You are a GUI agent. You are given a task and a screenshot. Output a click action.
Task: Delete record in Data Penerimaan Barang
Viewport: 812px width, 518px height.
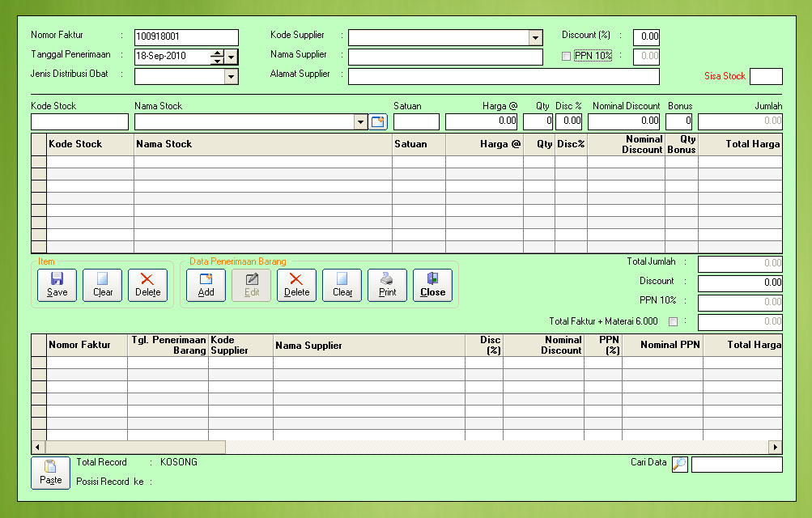tap(297, 285)
